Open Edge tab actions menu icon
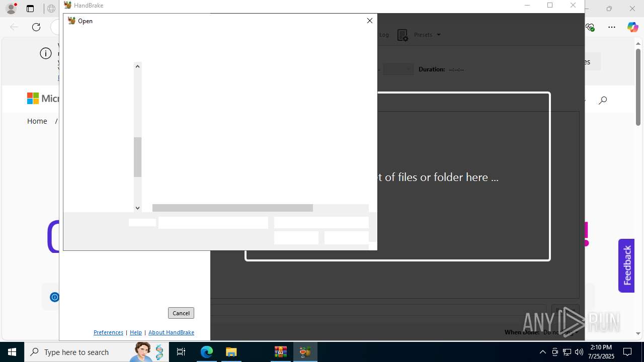The height and width of the screenshot is (362, 644). pyautogui.click(x=30, y=9)
